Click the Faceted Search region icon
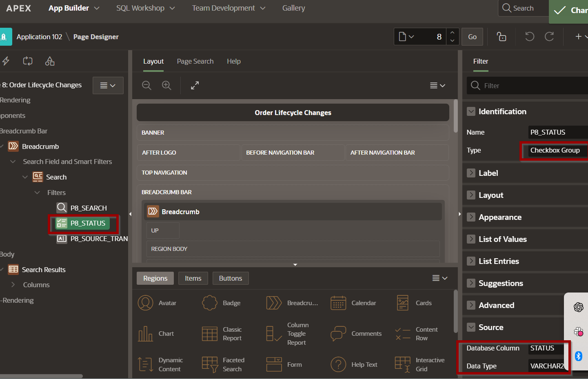 click(x=210, y=364)
